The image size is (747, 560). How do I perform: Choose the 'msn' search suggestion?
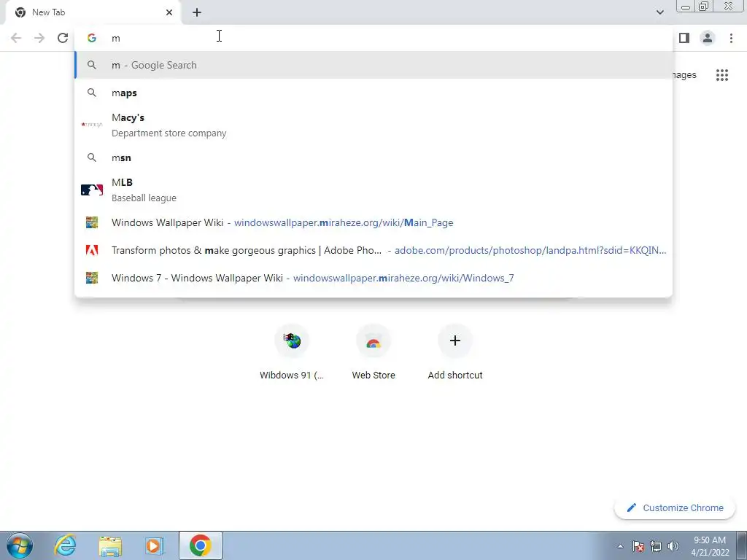(x=374, y=157)
